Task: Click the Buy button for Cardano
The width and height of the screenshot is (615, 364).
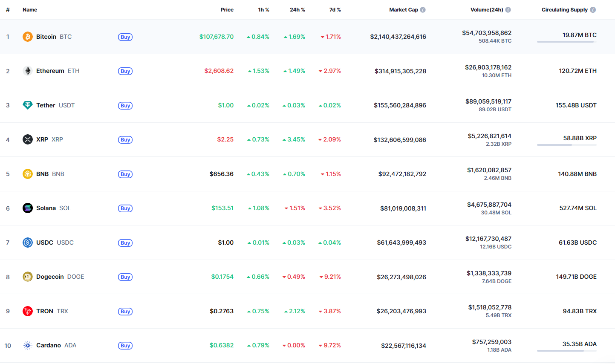Action: (125, 346)
